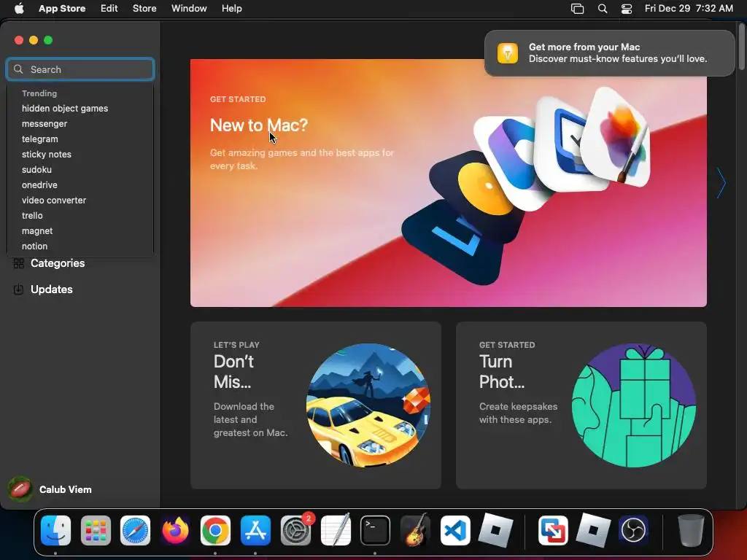Click the screen mirroring menu bar icon
The width and height of the screenshot is (747, 560).
coord(578,9)
